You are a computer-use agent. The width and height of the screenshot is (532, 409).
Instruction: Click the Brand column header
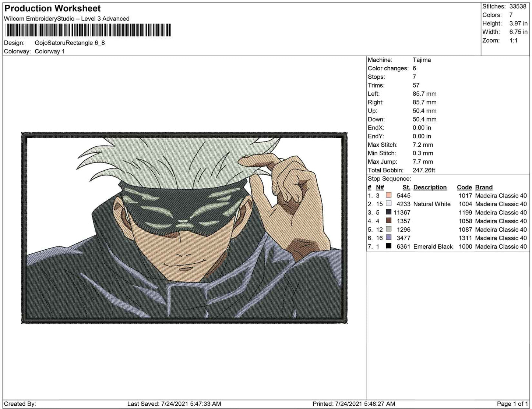[484, 187]
